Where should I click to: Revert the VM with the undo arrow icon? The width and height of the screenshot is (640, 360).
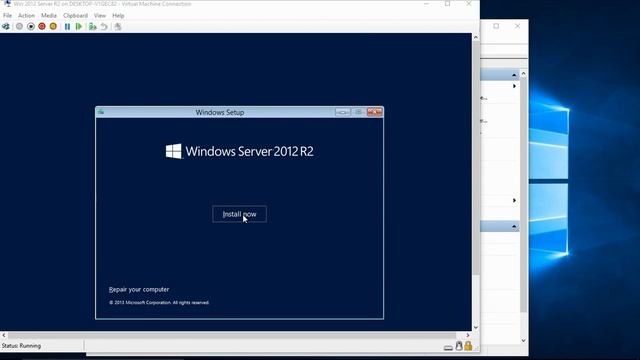click(104, 27)
